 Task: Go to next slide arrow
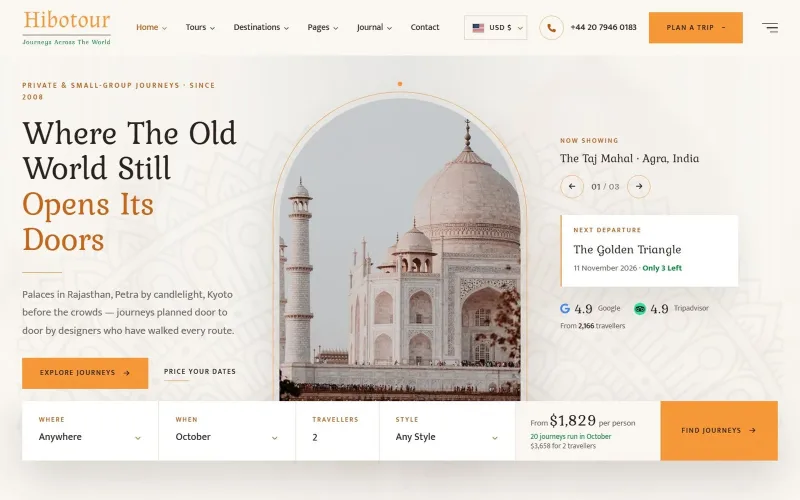(x=639, y=186)
